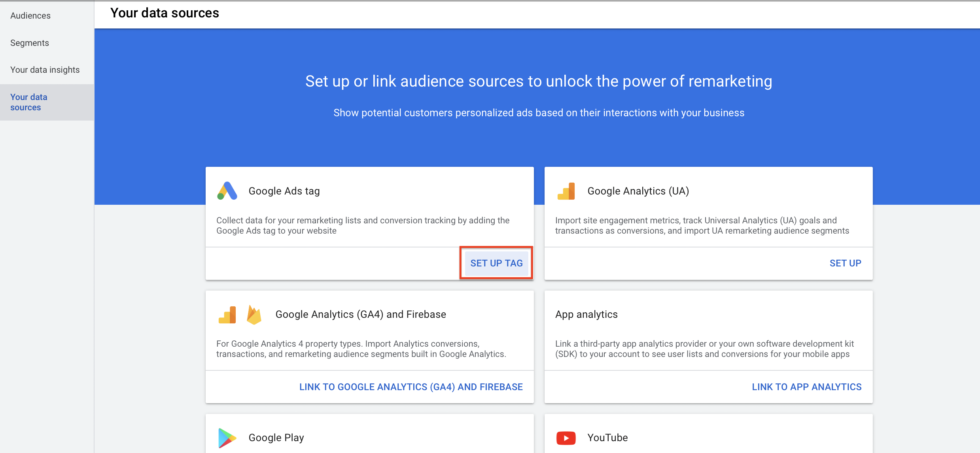The width and height of the screenshot is (980, 453).
Task: Click the Google Analytics 4 property description text
Action: pyautogui.click(x=361, y=349)
